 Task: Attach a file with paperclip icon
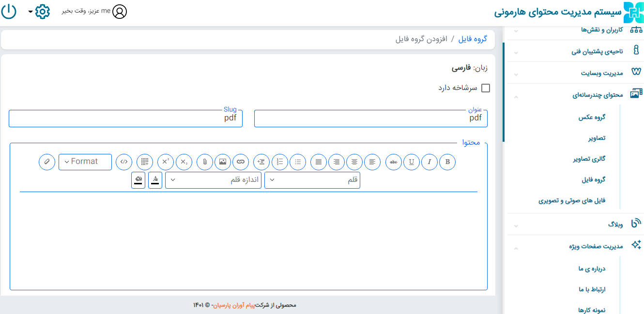coord(205,162)
